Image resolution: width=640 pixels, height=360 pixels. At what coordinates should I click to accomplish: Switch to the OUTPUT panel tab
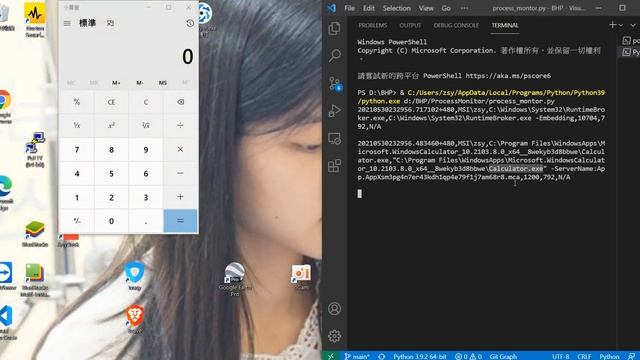point(410,25)
